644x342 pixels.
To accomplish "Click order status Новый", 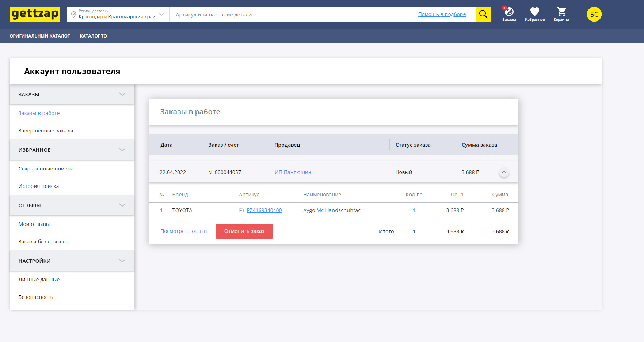I will (404, 172).
